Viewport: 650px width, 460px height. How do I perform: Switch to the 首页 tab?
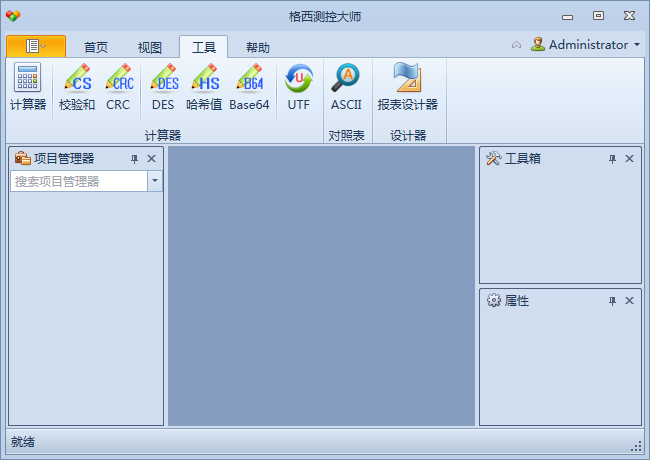[x=96, y=47]
